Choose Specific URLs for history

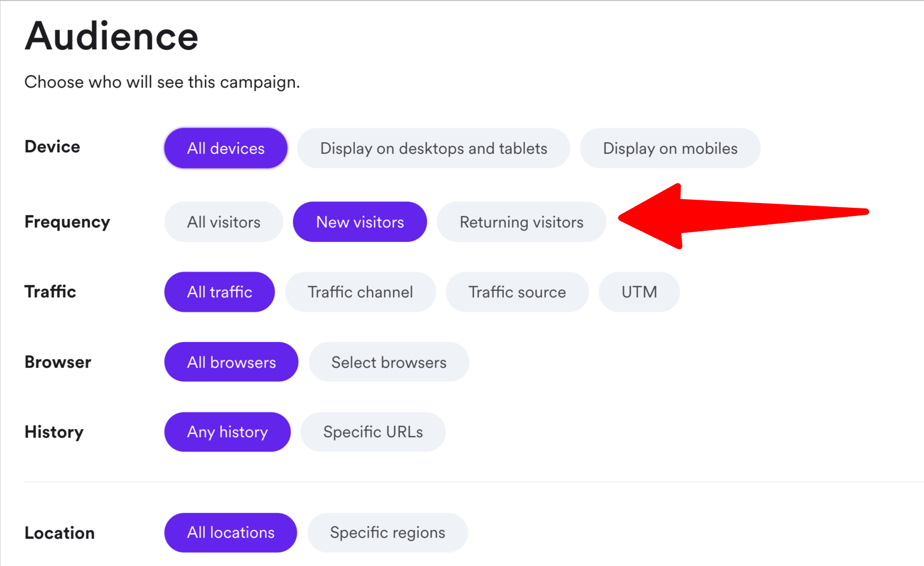(373, 432)
